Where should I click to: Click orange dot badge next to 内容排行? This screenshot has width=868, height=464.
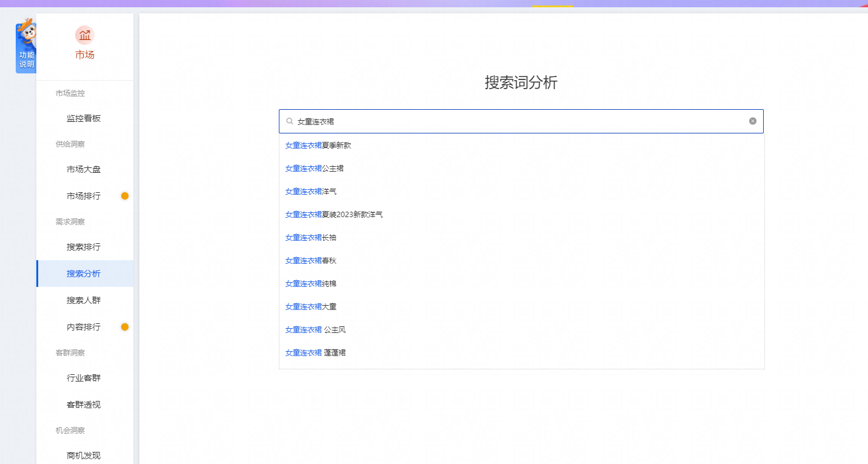tap(125, 327)
